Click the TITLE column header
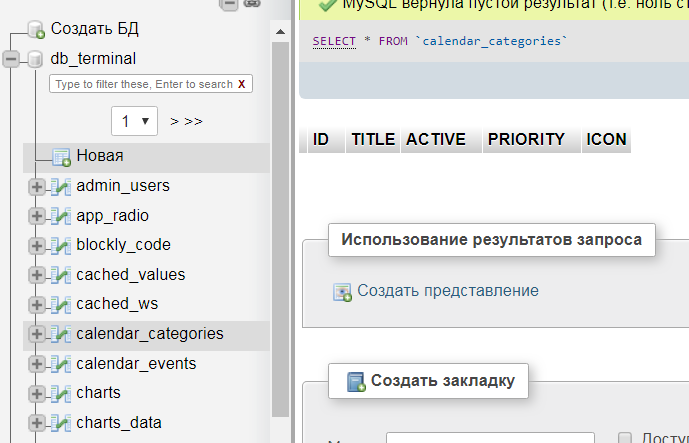This screenshot has width=689, height=443. (x=373, y=140)
